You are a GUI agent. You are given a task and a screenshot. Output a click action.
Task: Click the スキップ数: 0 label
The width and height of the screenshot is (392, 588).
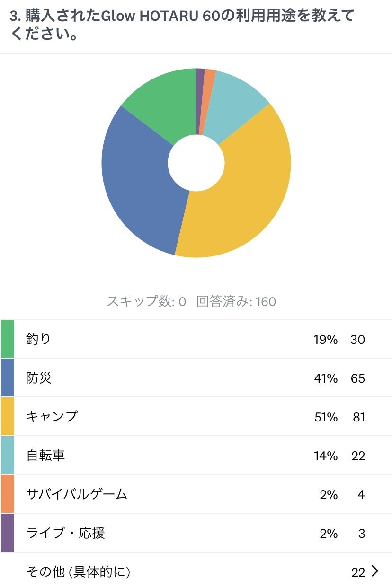pyautogui.click(x=146, y=301)
